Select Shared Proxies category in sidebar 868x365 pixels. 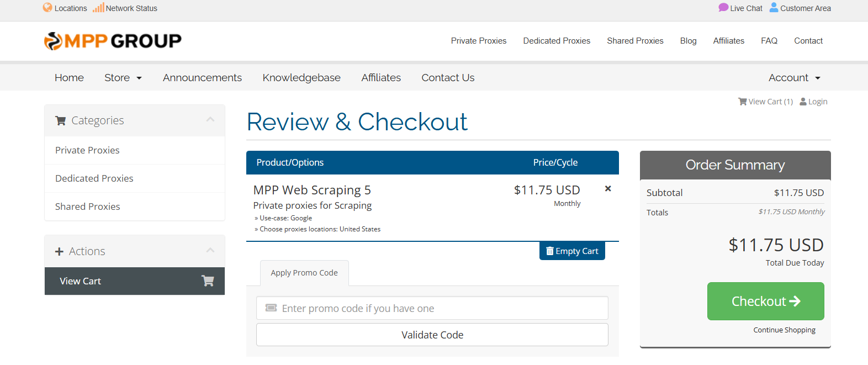point(135,207)
